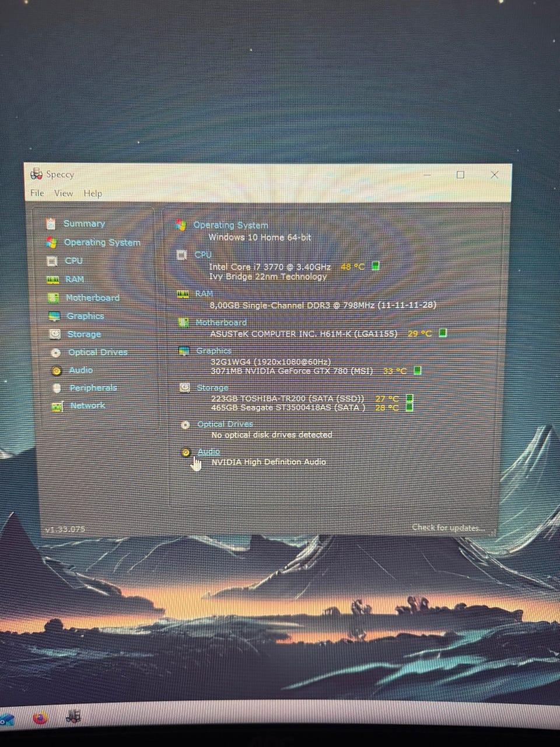Click the Optical Drives icon in summary pane
The width and height of the screenshot is (560, 747).
[185, 425]
